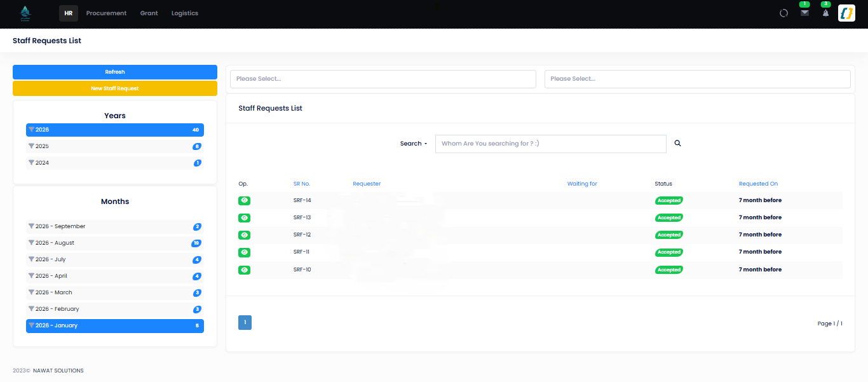The width and height of the screenshot is (868, 382).
Task: Open the Logistics module
Action: coord(185,13)
